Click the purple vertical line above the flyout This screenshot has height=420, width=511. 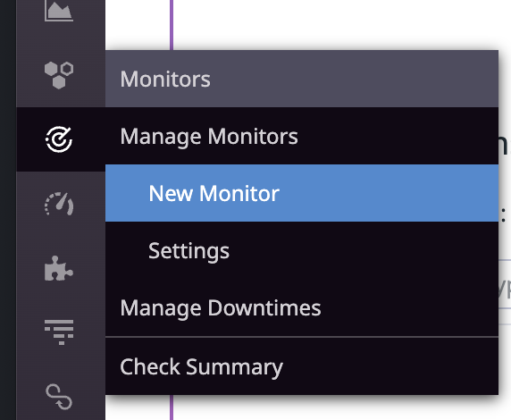tap(172, 25)
